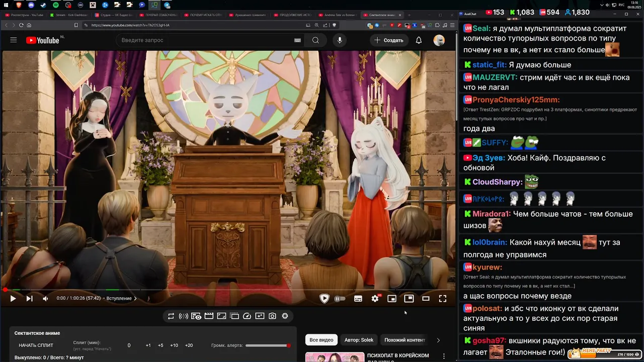Open player settings gear

[375, 299]
